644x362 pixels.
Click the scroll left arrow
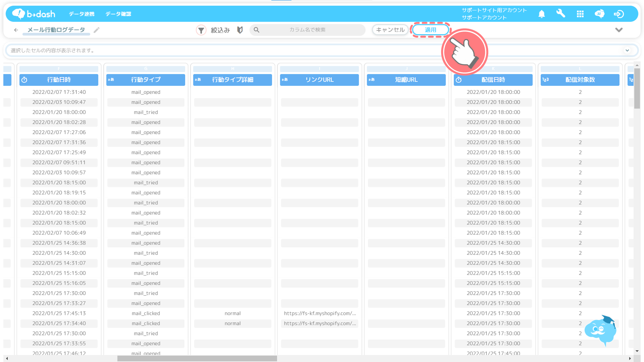(x=7, y=358)
